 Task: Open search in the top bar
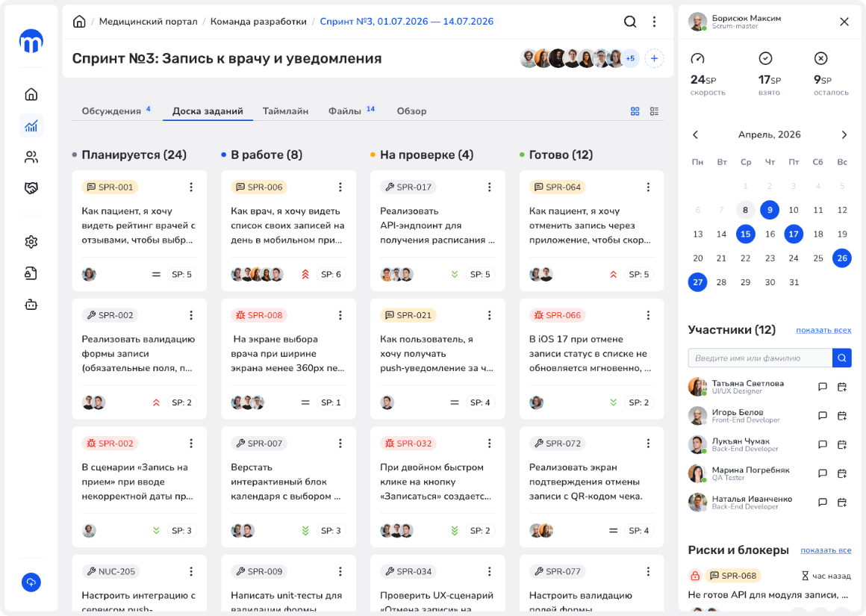pos(629,22)
